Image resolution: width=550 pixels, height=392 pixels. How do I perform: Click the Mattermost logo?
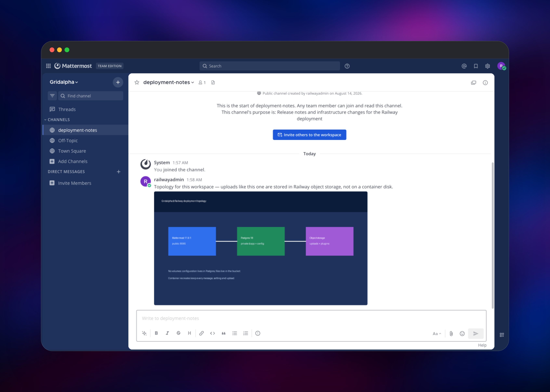[73, 66]
